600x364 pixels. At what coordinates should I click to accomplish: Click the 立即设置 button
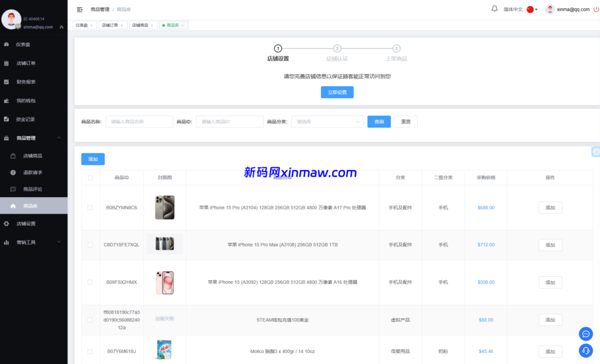pyautogui.click(x=337, y=92)
